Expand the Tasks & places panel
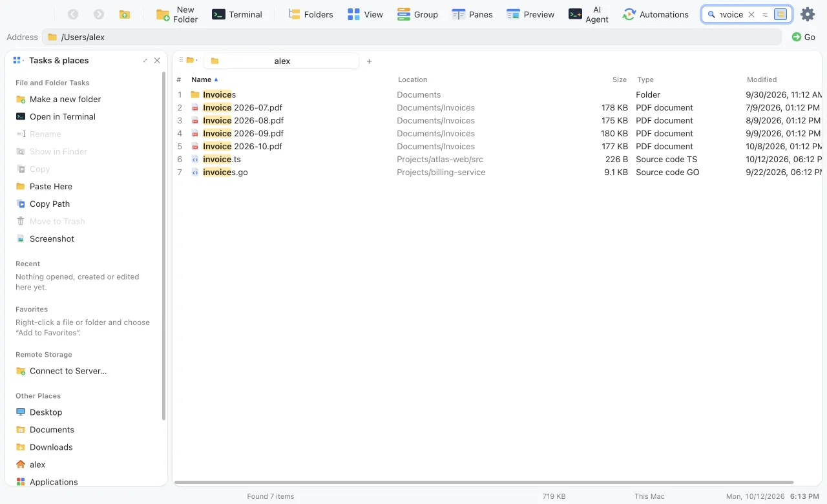The height and width of the screenshot is (504, 827). coord(145,60)
